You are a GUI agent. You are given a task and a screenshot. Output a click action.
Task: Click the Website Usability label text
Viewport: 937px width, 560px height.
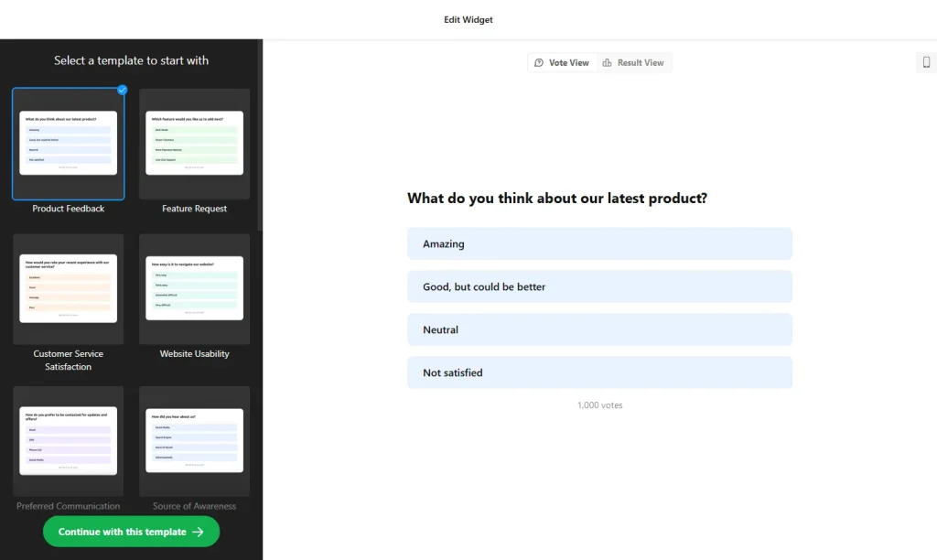click(194, 354)
